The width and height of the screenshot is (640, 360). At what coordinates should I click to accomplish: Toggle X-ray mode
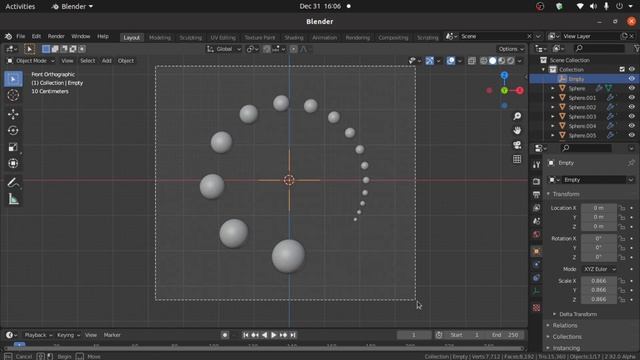(x=471, y=61)
